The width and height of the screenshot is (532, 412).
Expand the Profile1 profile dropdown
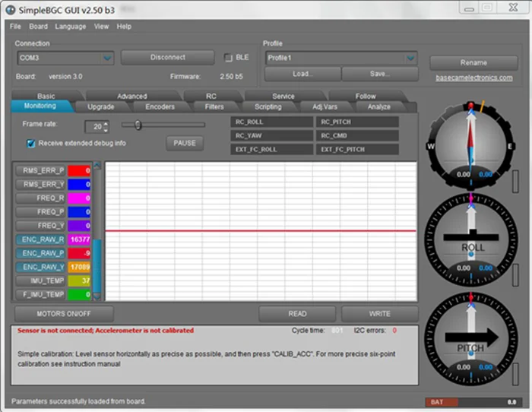click(410, 58)
